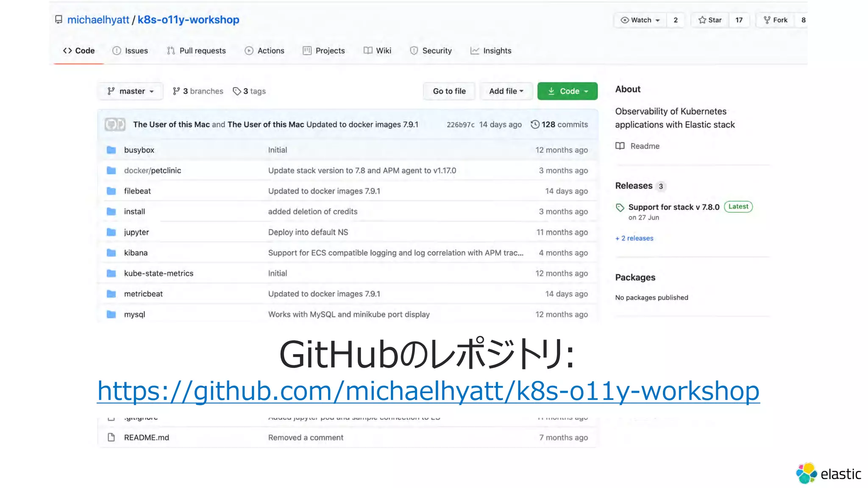
Task: Click the filebeat folder icon
Action: [111, 191]
